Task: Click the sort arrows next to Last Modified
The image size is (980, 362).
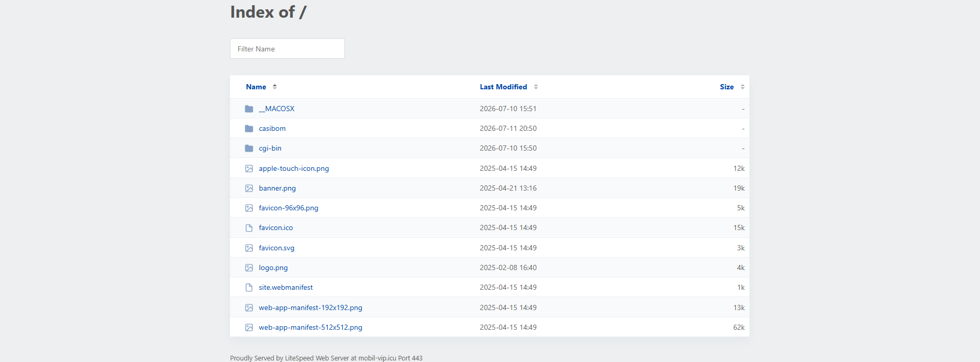Action: 536,87
